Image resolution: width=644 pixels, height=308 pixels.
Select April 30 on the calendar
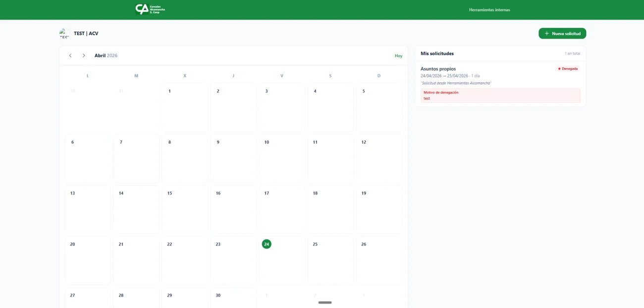[233, 298]
